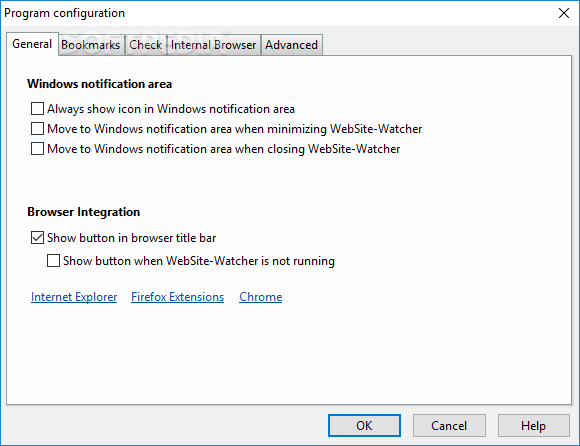Uncheck Show button in browser title bar

click(x=37, y=238)
